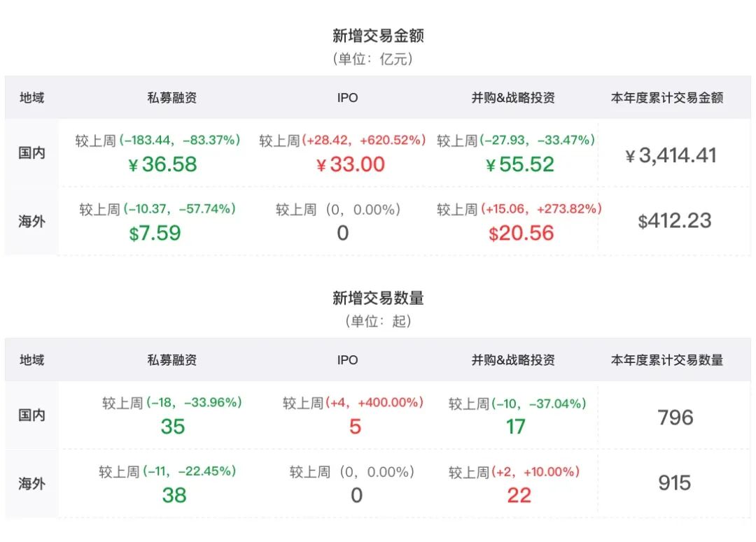The image size is (756, 542).
Task: Click overseas M&A deal count 22
Action: click(519, 495)
